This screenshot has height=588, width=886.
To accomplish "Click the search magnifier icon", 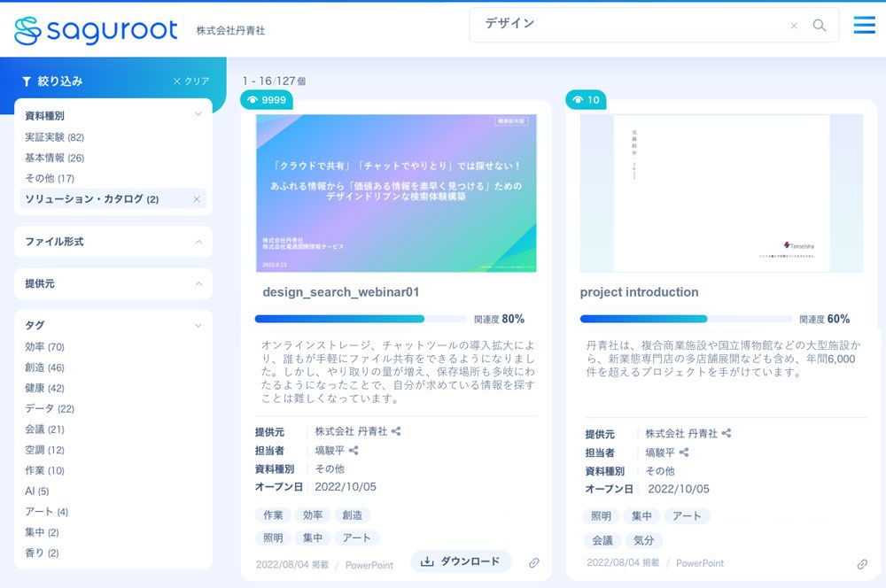I will [820, 26].
